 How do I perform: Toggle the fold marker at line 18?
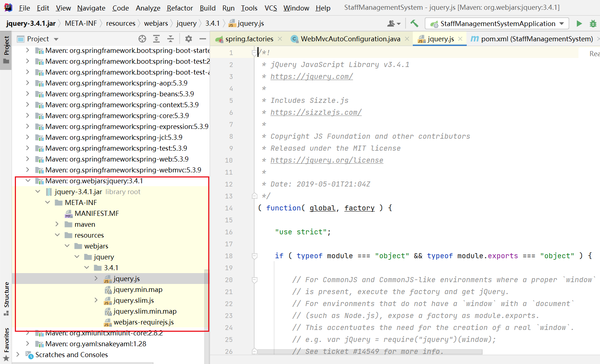254,256
